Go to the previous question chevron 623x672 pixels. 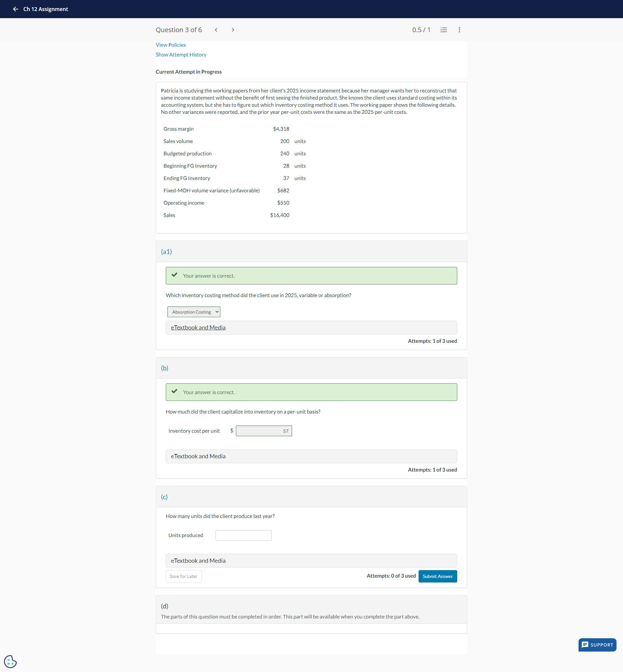click(x=216, y=30)
